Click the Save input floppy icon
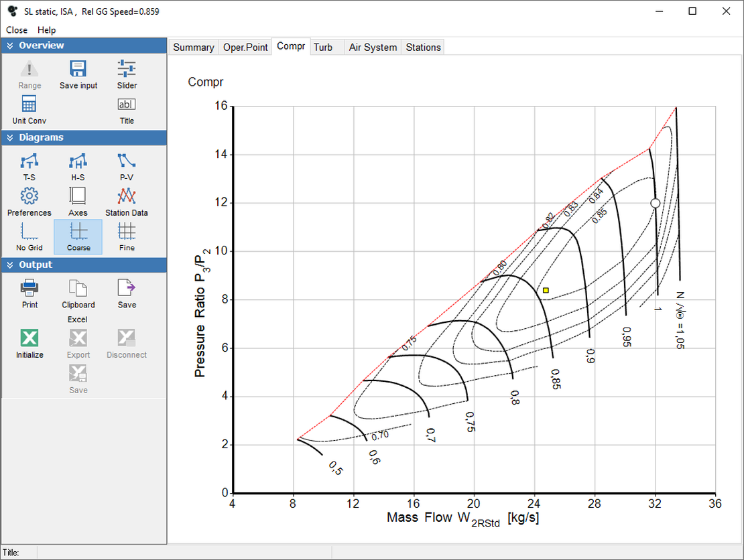 (78, 69)
